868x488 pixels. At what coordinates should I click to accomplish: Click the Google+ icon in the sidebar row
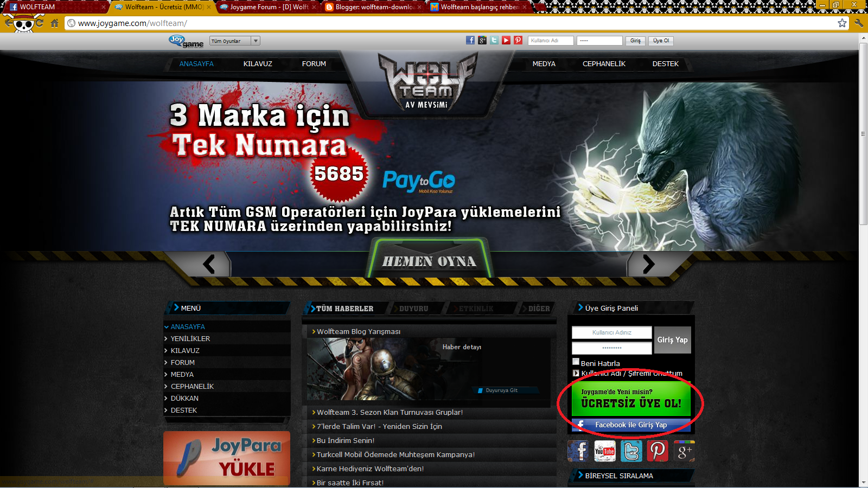684,451
